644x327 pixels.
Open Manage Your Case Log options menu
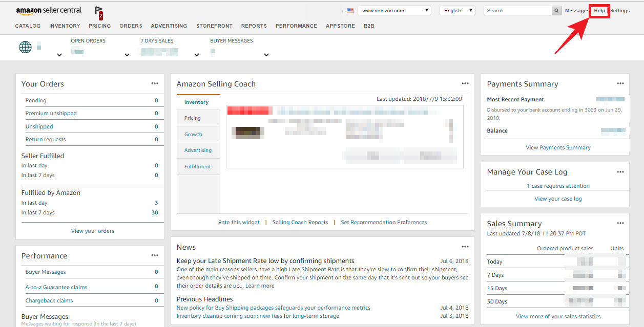pyautogui.click(x=620, y=172)
